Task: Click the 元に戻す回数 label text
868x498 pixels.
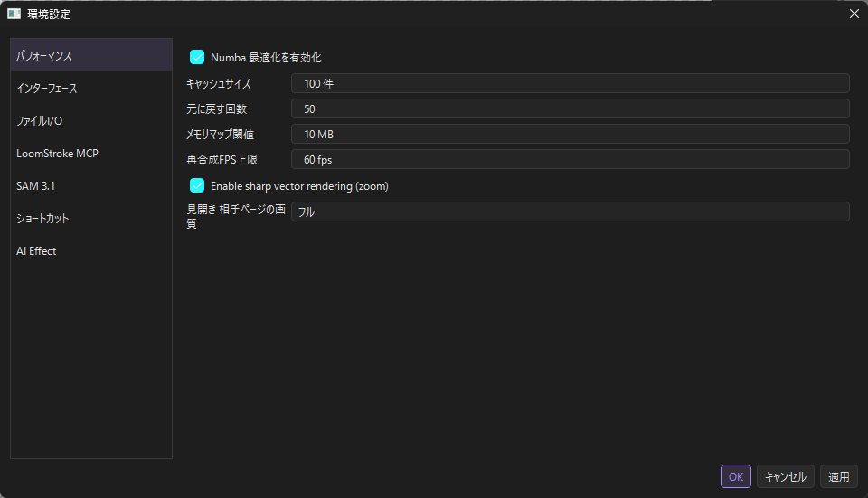Action: (216, 109)
